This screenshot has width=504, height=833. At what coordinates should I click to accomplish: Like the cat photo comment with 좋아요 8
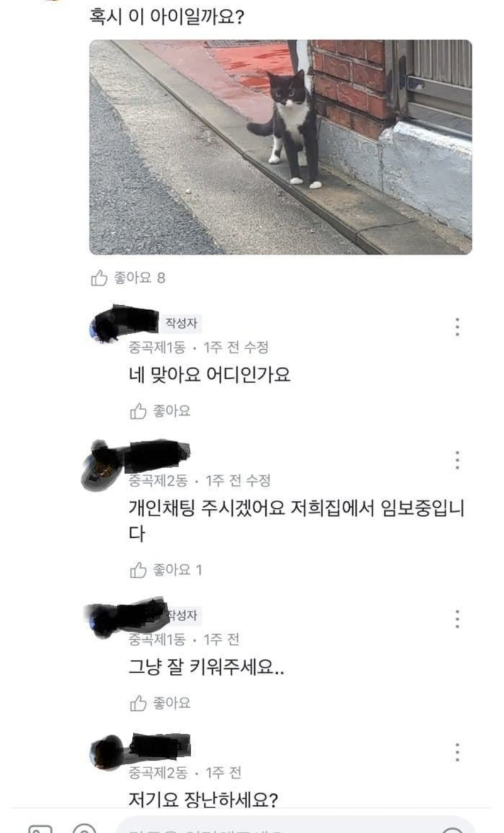(128, 278)
